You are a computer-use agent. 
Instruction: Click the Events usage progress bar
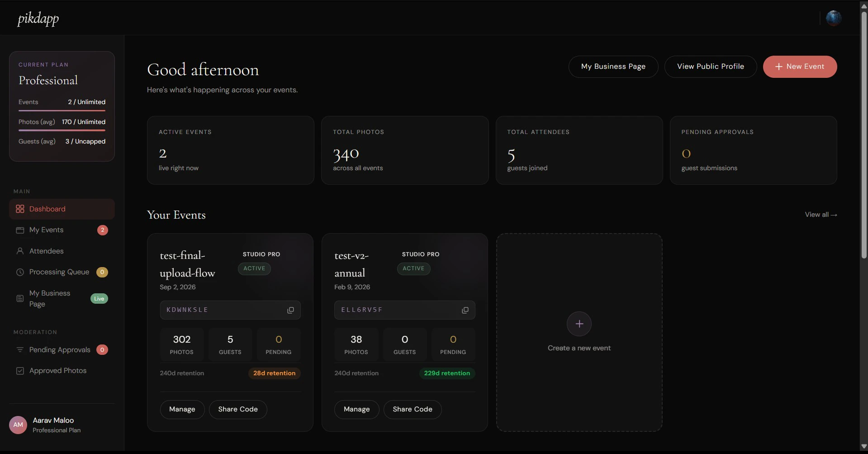62,110
